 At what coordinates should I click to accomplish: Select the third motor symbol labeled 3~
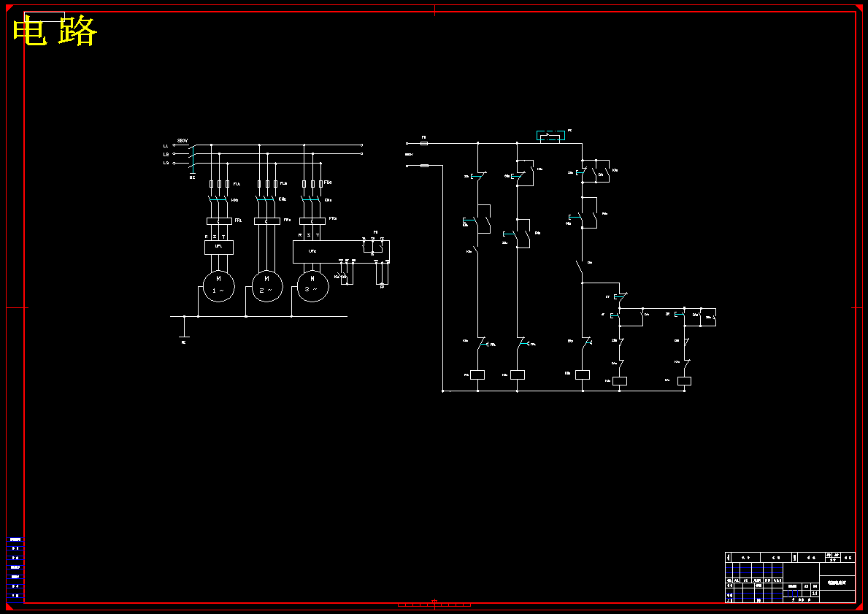point(312,286)
